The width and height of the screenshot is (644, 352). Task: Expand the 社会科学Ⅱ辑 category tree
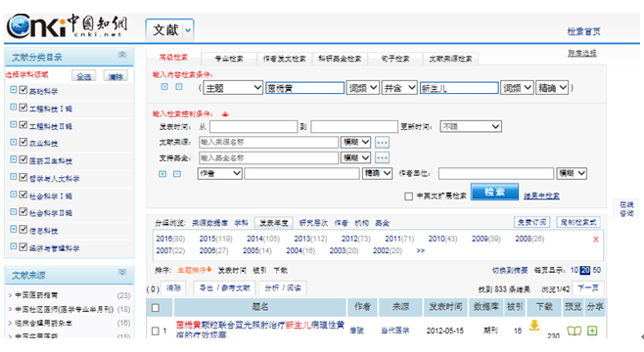tap(14, 212)
